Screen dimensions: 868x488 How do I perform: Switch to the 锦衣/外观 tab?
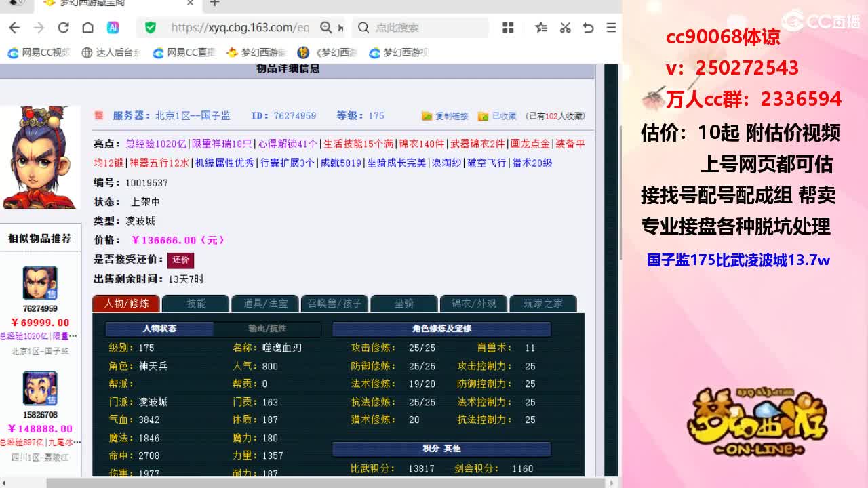473,304
